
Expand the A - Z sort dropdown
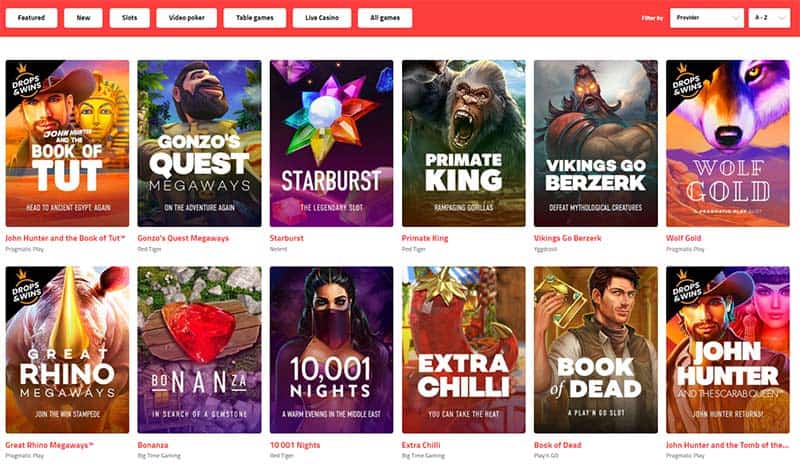click(x=769, y=18)
